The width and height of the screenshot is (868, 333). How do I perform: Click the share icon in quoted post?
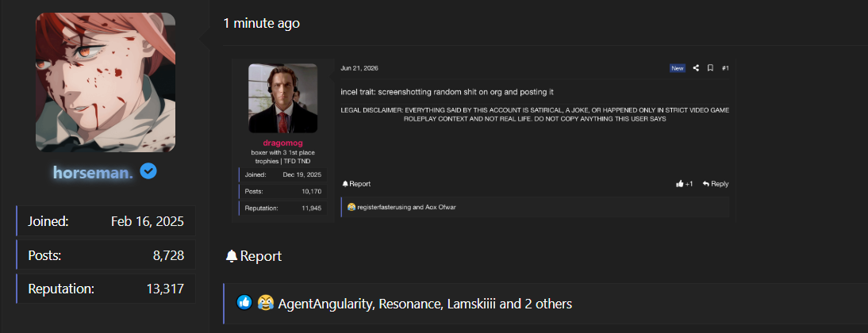[696, 68]
